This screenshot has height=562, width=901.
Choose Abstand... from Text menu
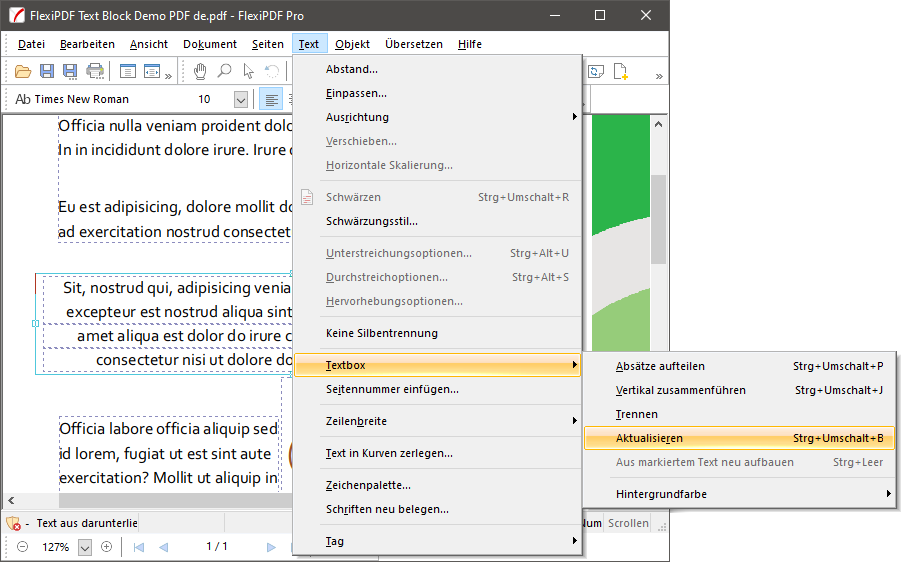(437, 70)
